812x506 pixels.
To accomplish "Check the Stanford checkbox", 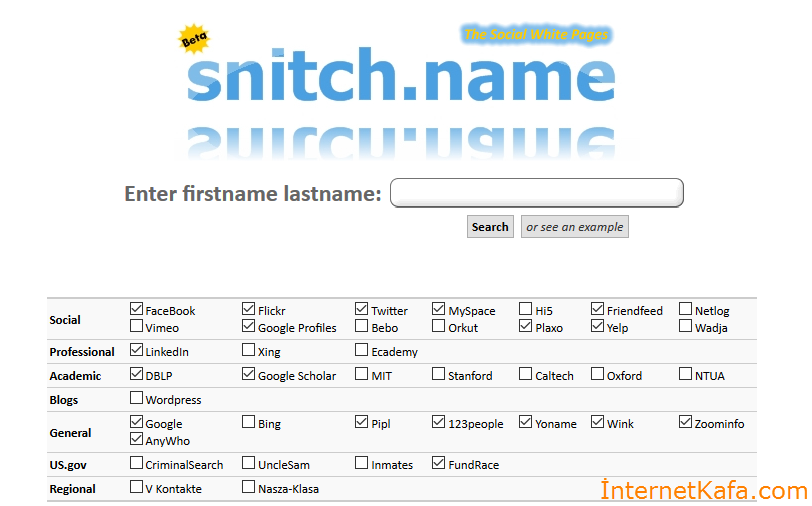I will click(x=439, y=374).
